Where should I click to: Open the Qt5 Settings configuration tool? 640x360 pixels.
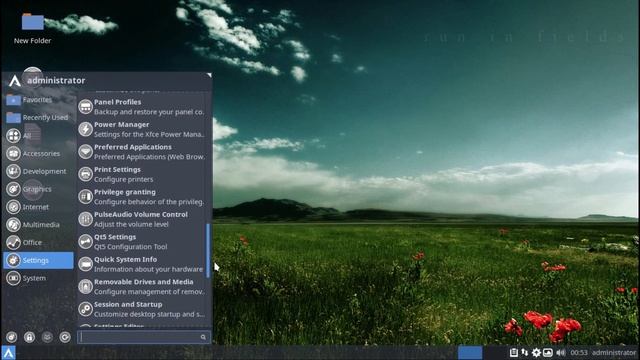pos(141,242)
